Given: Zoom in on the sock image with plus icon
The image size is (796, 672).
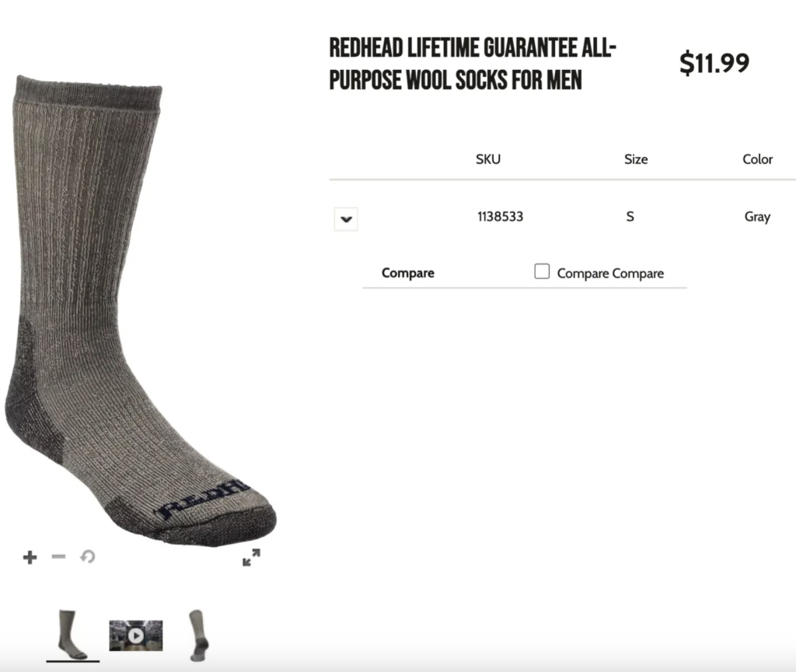Looking at the screenshot, I should point(30,557).
